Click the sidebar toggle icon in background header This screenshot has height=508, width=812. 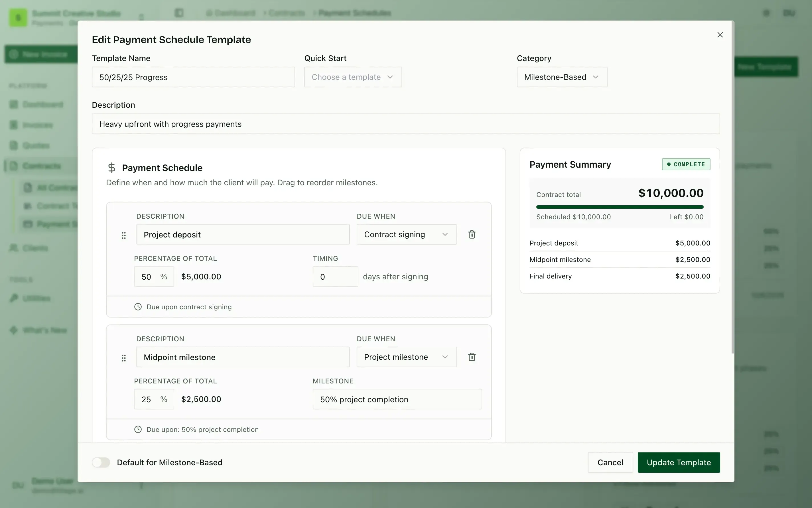pyautogui.click(x=179, y=13)
